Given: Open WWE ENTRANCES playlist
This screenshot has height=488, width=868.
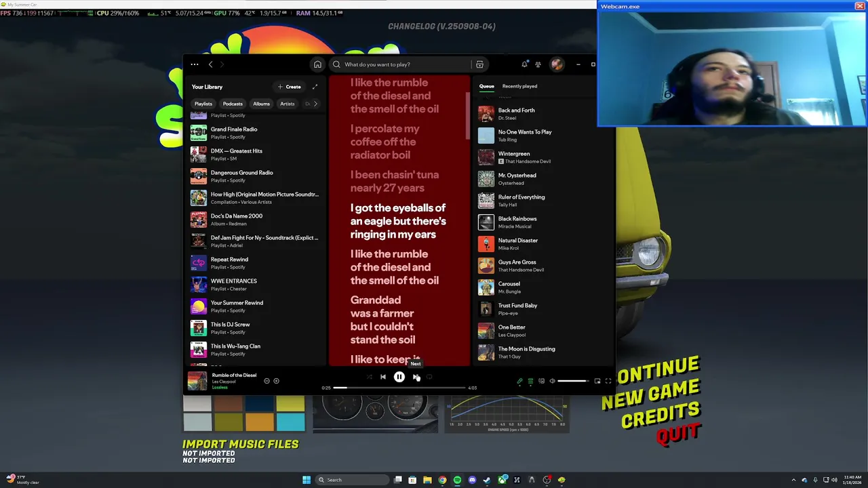Looking at the screenshot, I should click(255, 285).
